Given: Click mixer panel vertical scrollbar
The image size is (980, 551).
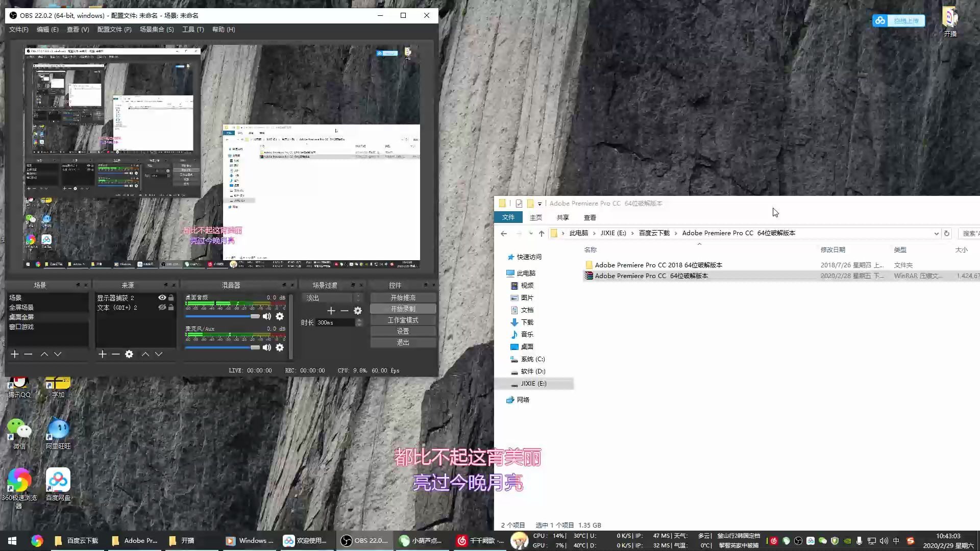Looking at the screenshot, I should tap(291, 327).
